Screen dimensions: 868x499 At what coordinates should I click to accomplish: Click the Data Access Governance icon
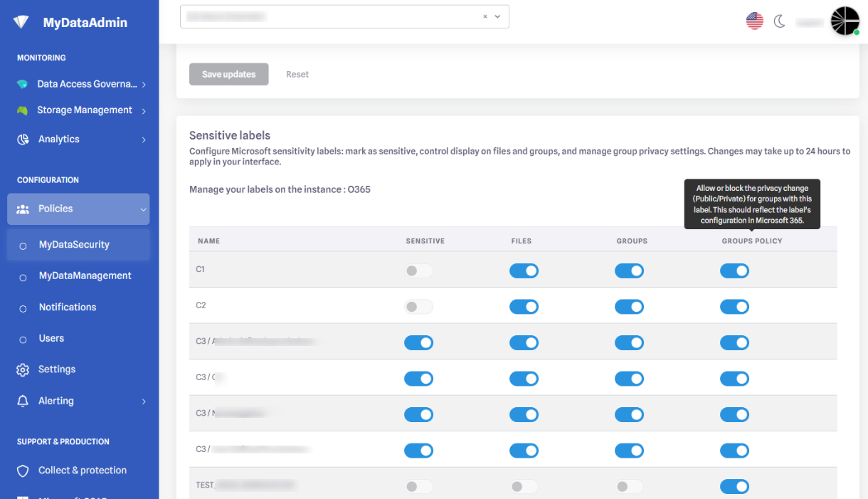coord(23,84)
